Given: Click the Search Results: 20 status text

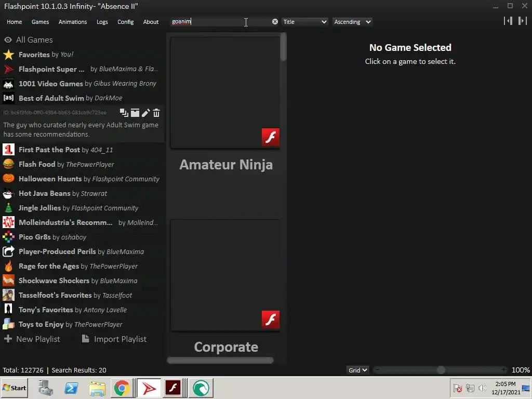Looking at the screenshot, I should (79, 370).
